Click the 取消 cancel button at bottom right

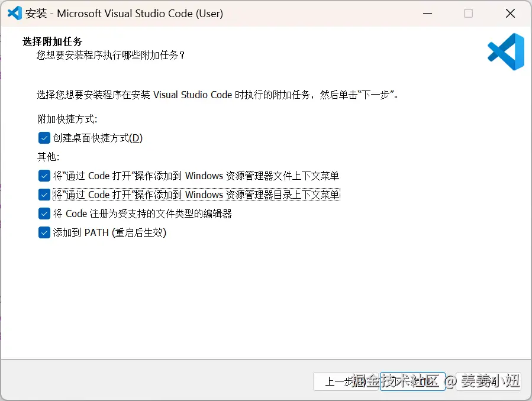[488, 381]
